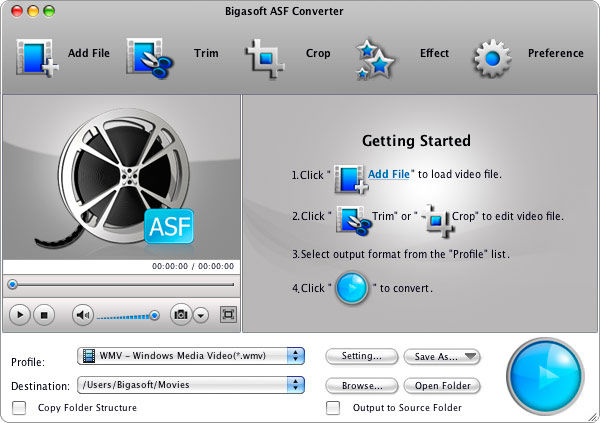This screenshot has width=600, height=423.
Task: Open the Profile format dropdown
Action: coord(191,356)
